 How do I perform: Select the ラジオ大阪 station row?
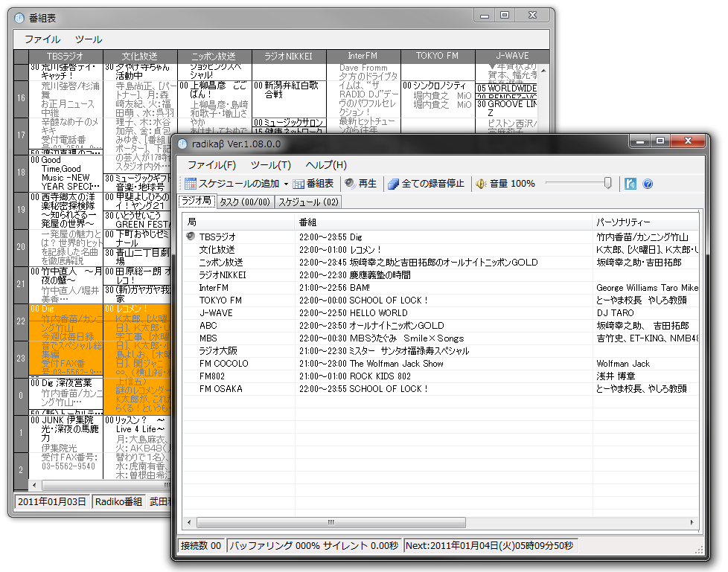(441, 351)
